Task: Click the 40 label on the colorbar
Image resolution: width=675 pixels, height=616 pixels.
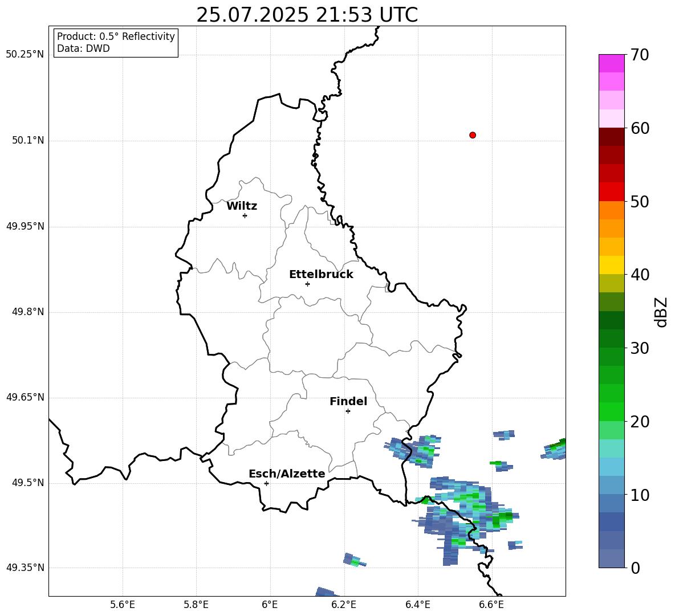Action: click(x=640, y=275)
